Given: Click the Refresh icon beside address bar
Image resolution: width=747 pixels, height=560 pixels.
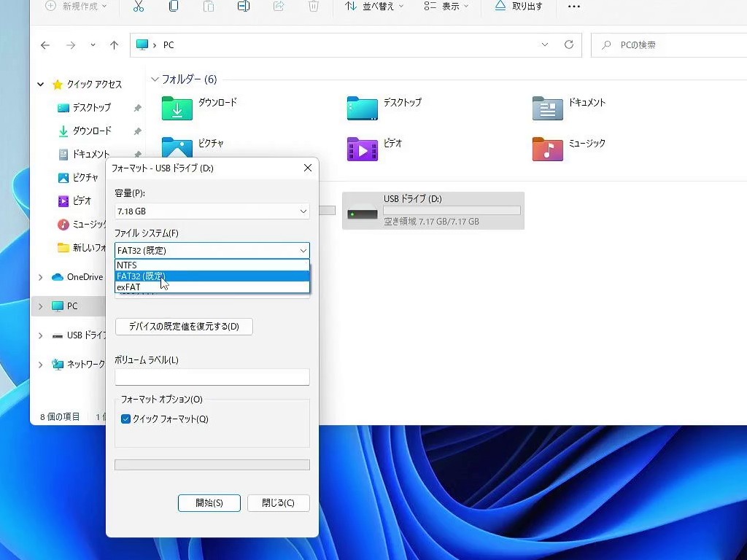Looking at the screenshot, I should click(569, 44).
